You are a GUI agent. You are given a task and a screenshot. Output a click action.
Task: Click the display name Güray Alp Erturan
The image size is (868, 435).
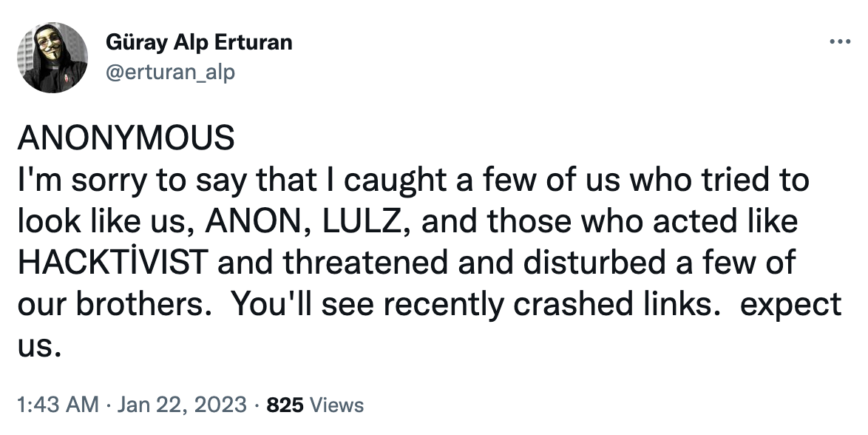(x=199, y=43)
